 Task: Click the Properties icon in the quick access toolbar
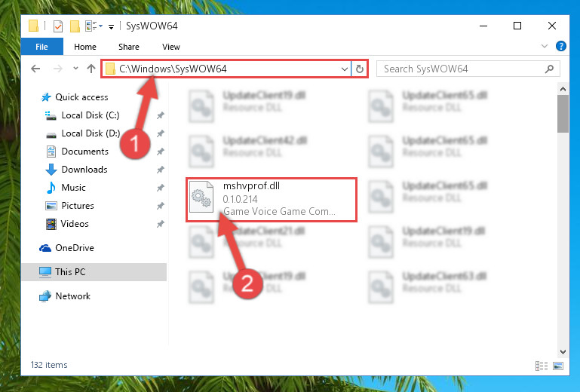click(58, 26)
